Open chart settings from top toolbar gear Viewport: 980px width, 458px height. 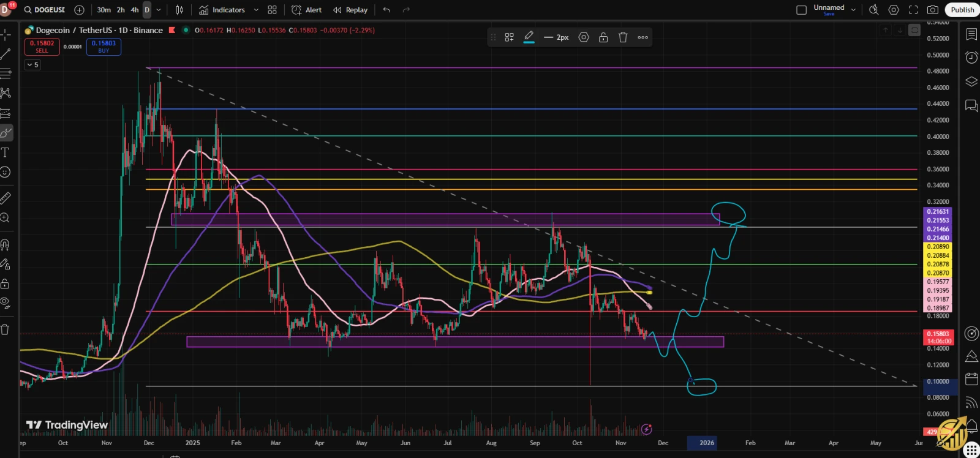(x=894, y=10)
